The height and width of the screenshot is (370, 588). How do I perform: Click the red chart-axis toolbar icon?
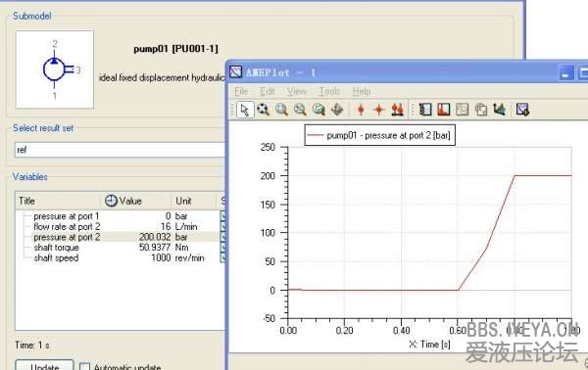444,110
